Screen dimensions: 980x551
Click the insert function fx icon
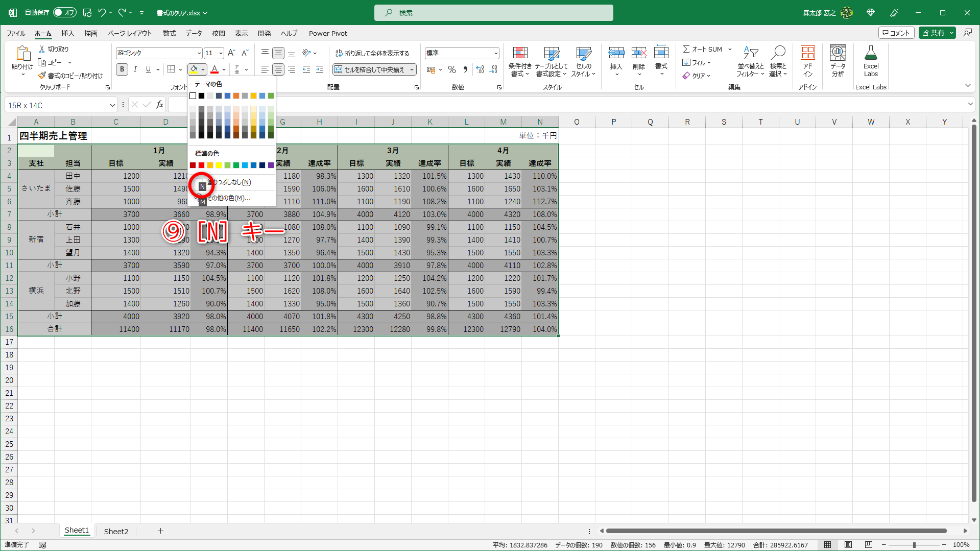160,105
